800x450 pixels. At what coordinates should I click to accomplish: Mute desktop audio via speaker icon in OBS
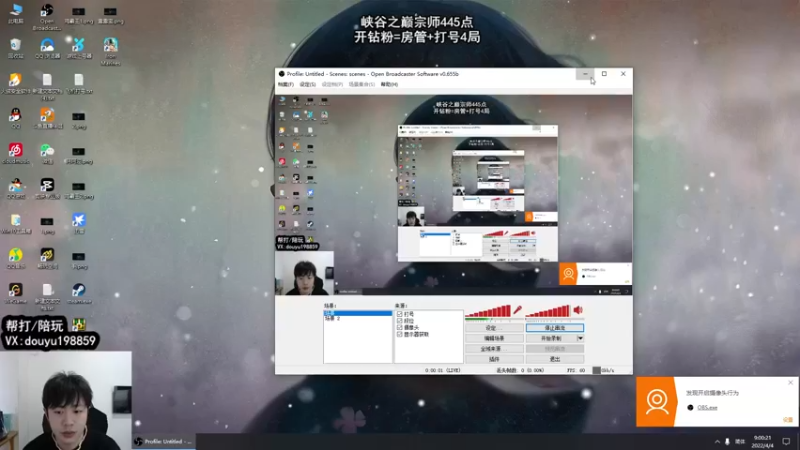(x=578, y=310)
